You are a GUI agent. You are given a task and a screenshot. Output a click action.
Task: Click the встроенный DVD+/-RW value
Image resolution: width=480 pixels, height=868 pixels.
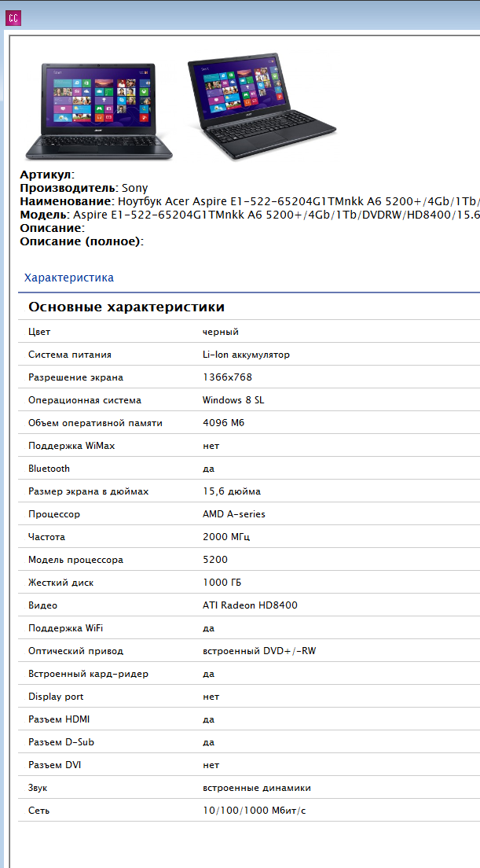click(259, 651)
